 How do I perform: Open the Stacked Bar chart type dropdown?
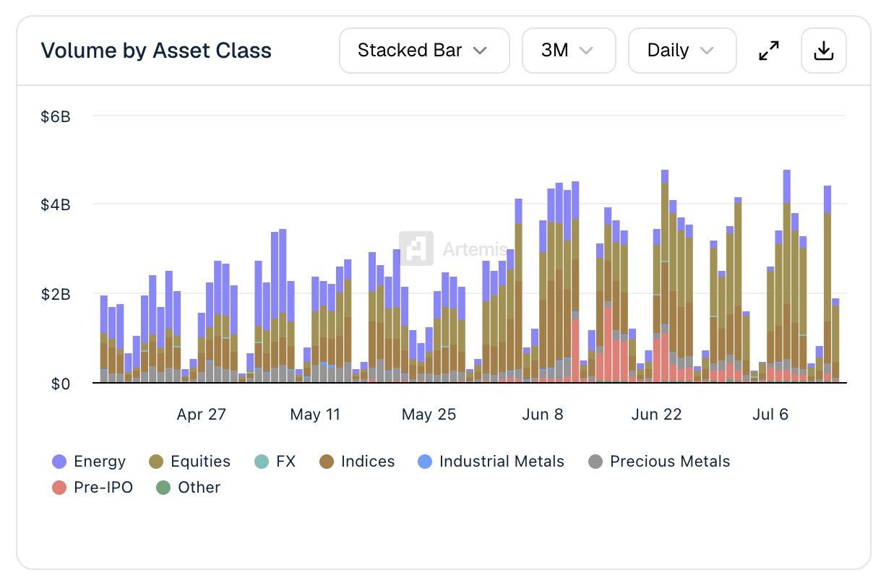point(424,51)
